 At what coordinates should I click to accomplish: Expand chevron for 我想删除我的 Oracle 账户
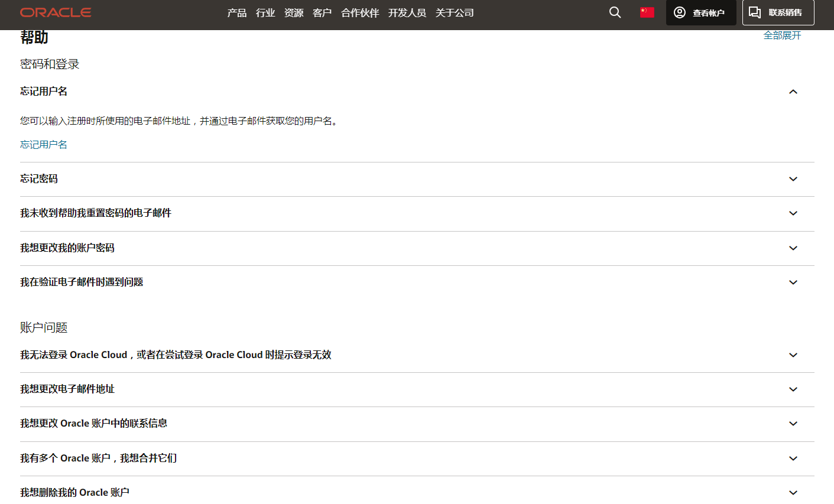point(793,493)
